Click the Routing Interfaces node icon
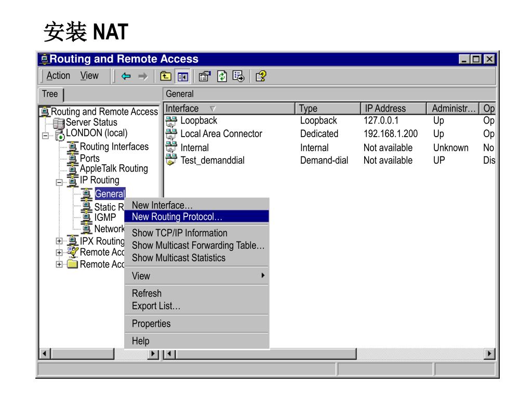532x399 pixels. coord(73,147)
